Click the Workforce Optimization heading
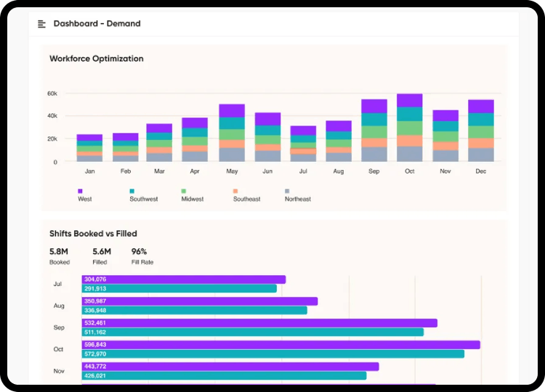Screen dimensions: 545x392 click(96, 58)
